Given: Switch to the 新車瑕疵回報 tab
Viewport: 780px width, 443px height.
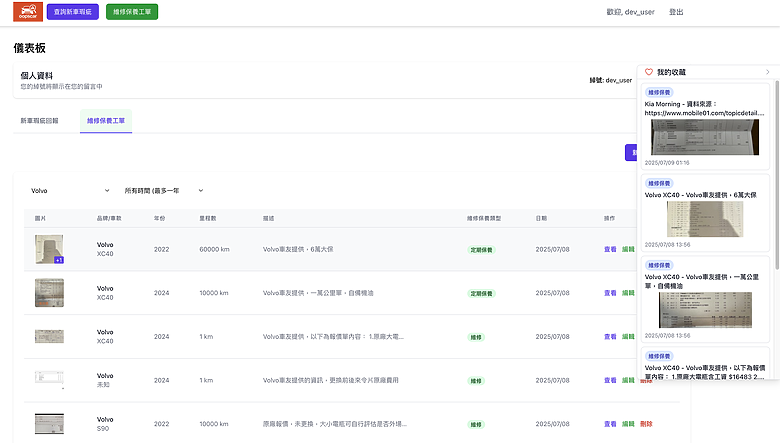Looking at the screenshot, I should tap(39, 121).
